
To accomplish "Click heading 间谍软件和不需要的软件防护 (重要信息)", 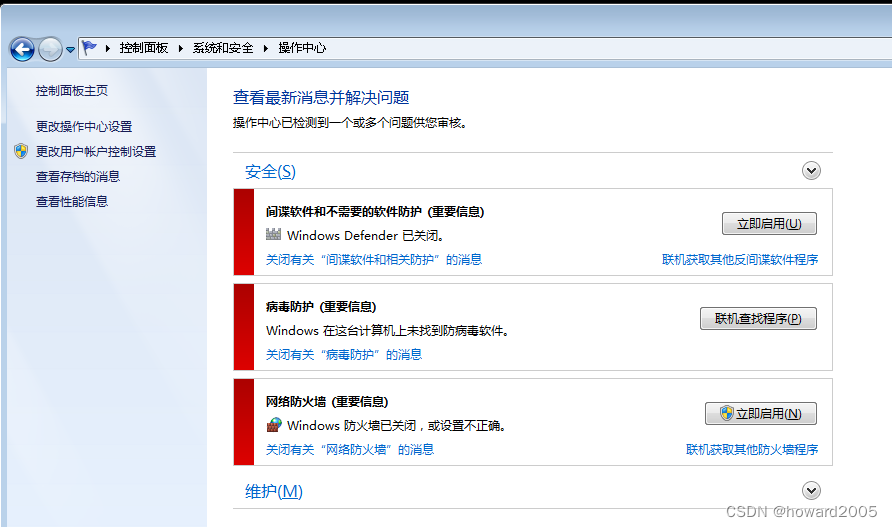I will coord(375,212).
